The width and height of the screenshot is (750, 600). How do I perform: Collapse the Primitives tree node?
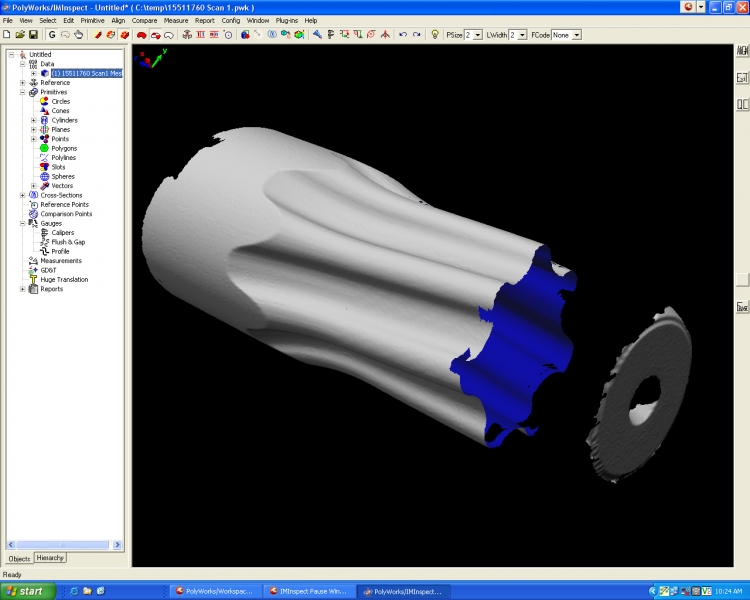click(x=23, y=92)
